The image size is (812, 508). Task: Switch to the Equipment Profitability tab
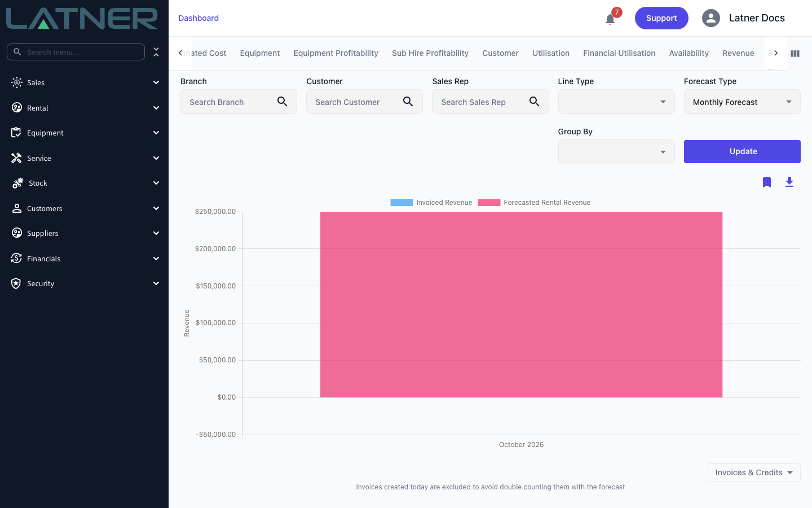(x=336, y=53)
